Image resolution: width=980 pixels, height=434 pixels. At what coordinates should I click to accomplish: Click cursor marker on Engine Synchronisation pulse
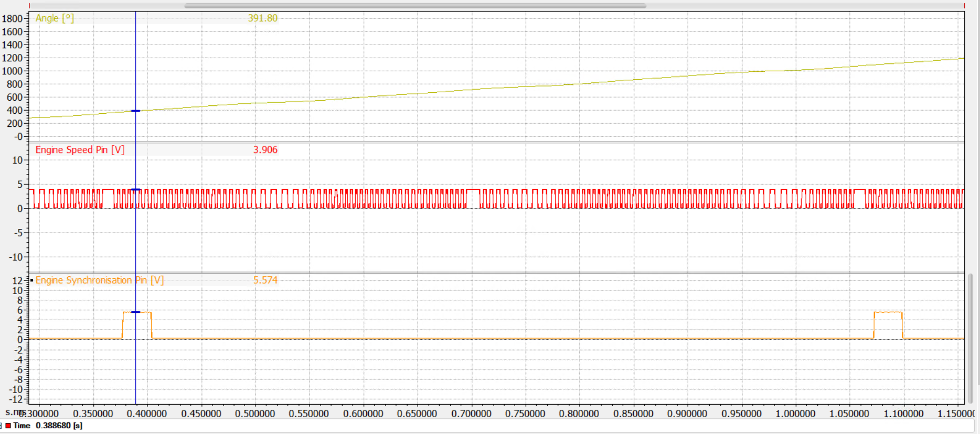point(135,312)
